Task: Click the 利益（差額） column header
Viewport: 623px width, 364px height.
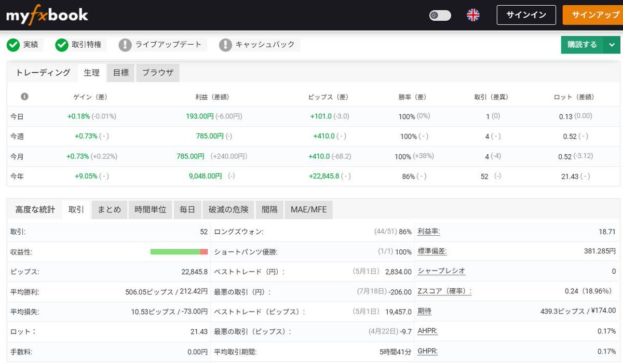Action: 212,97
